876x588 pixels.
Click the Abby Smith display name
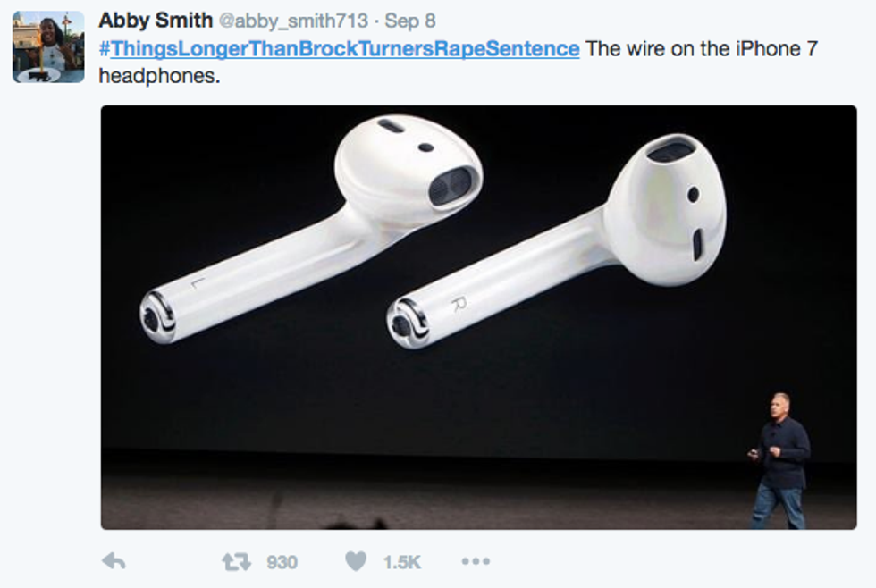[156, 21]
